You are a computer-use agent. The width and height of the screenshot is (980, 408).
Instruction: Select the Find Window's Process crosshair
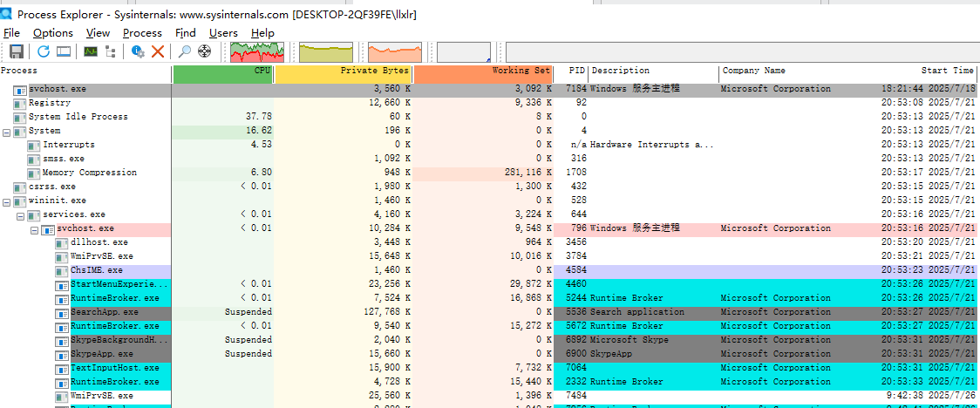point(204,51)
